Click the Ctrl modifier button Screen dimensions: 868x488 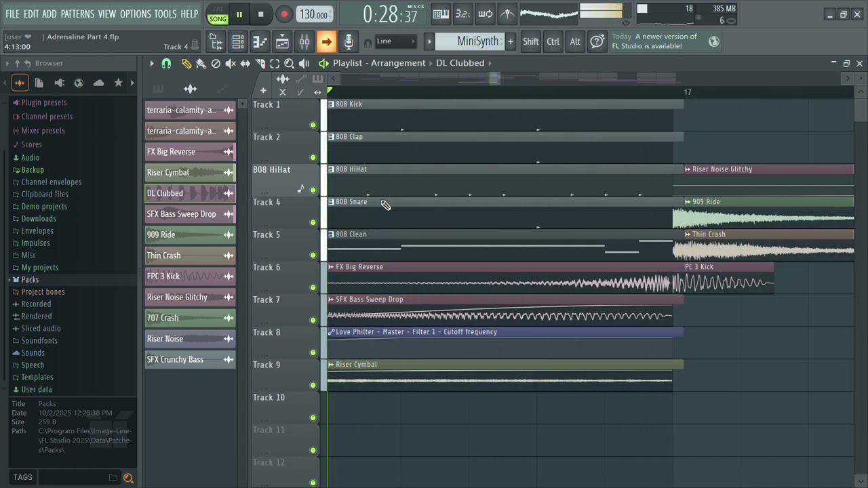pos(553,41)
